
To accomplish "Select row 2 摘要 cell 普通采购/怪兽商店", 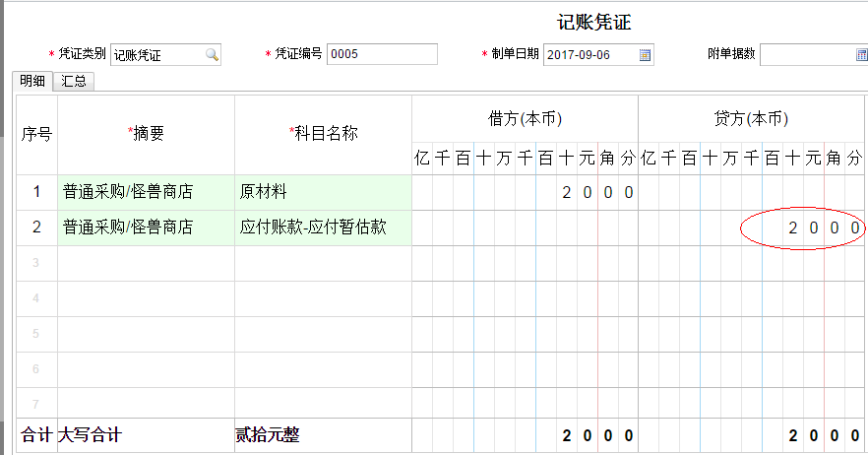I will tap(146, 227).
